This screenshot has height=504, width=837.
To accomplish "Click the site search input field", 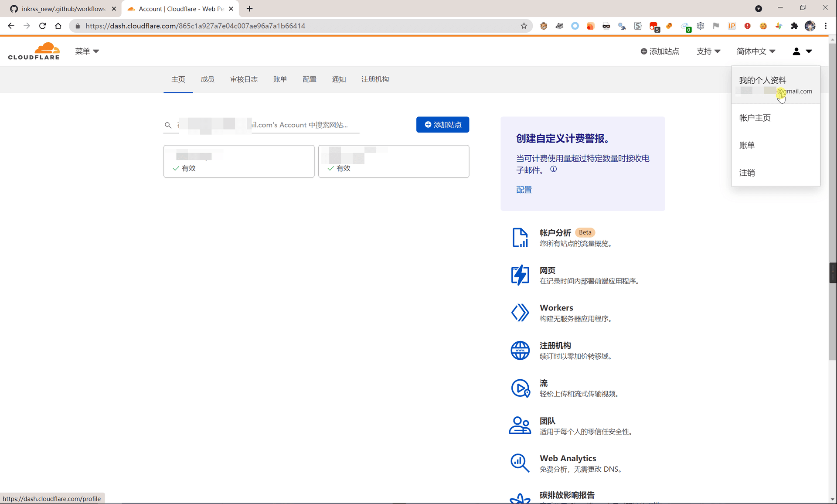I will [262, 125].
